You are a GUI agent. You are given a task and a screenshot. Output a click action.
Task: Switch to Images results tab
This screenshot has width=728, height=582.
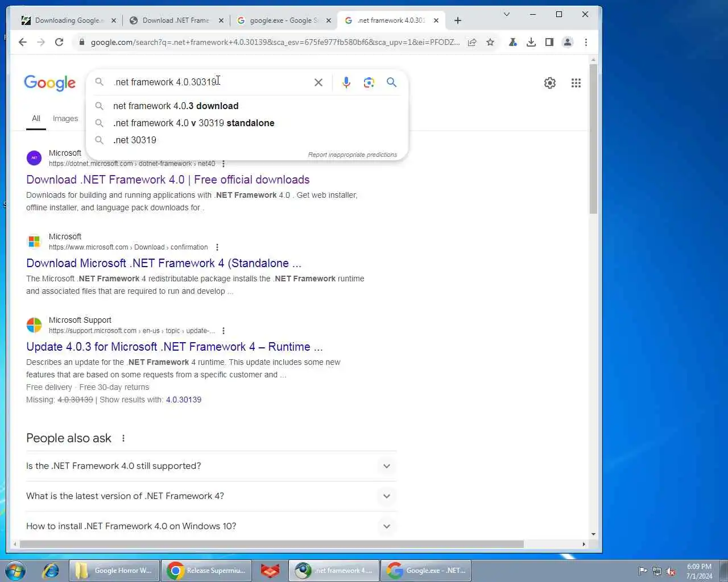(x=65, y=118)
